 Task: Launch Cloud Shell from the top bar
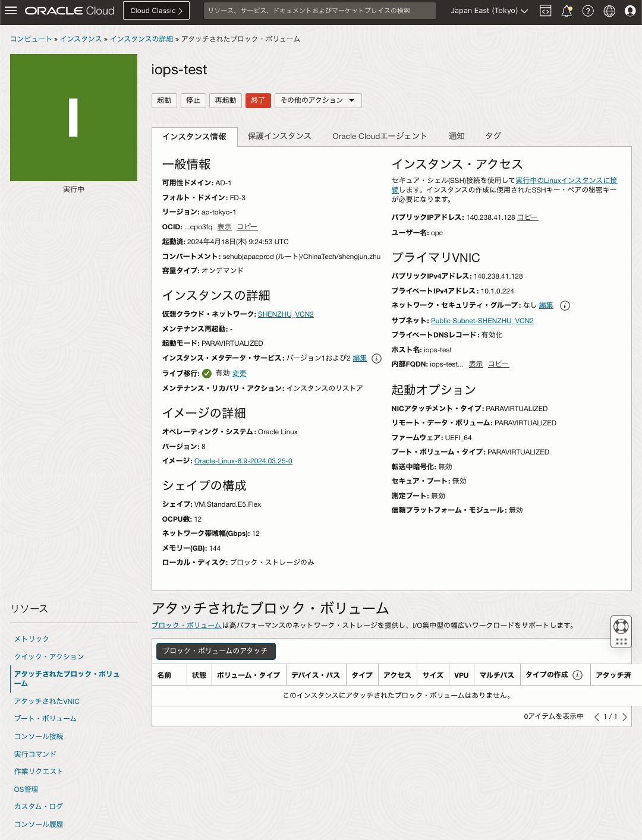(x=545, y=10)
